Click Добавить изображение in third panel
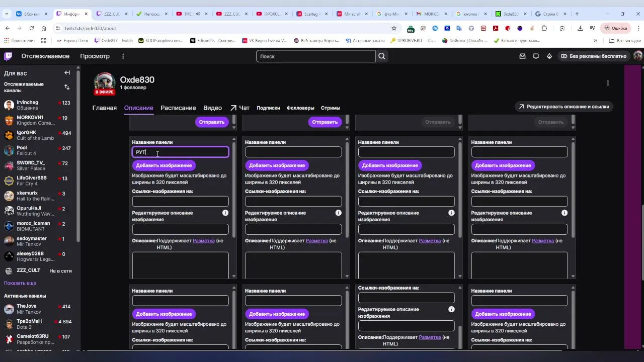Viewport: 644px width, 362px height. (x=390, y=165)
